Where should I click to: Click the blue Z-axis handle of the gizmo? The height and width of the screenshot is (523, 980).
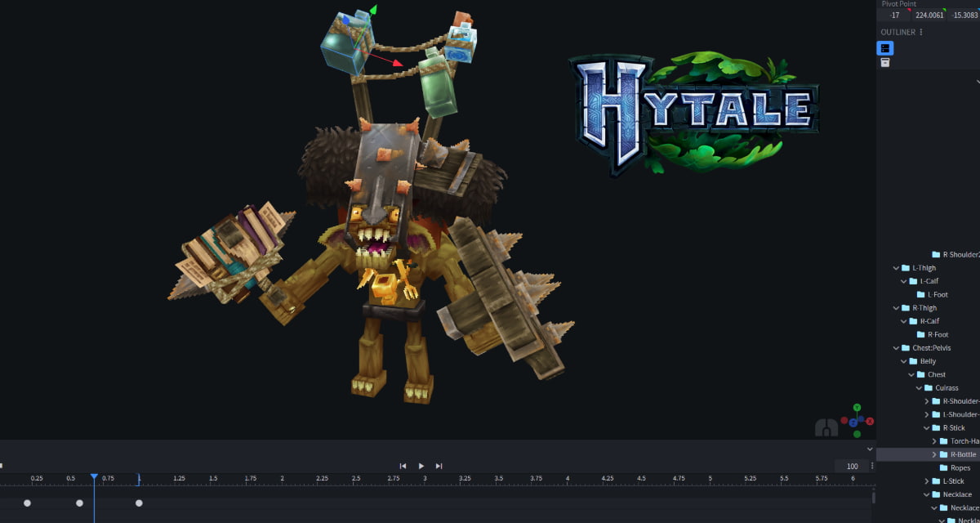(x=346, y=20)
